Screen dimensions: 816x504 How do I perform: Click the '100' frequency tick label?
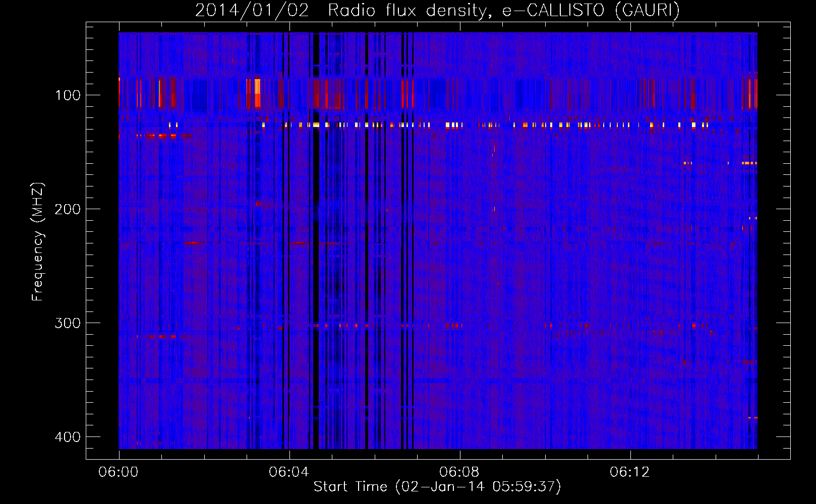pos(68,95)
